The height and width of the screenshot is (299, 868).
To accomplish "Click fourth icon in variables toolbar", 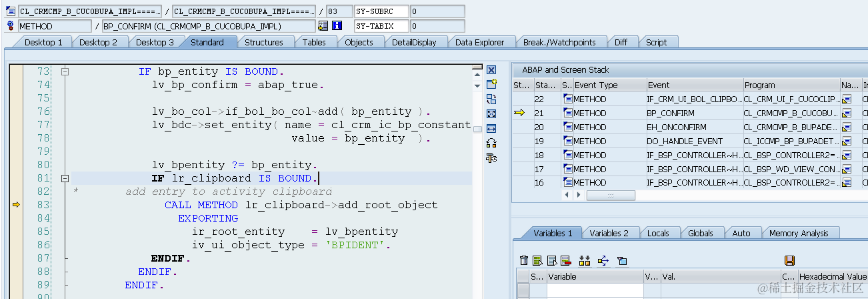I will 565,260.
